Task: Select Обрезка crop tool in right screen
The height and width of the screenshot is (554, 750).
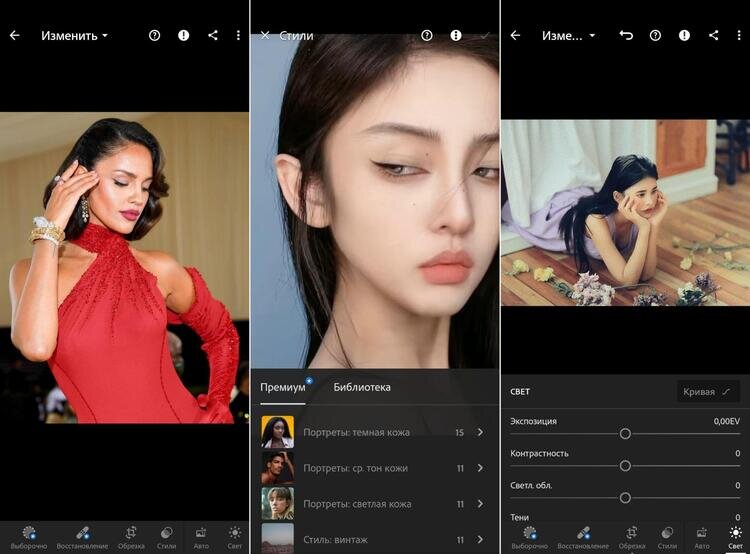Action: (x=632, y=537)
